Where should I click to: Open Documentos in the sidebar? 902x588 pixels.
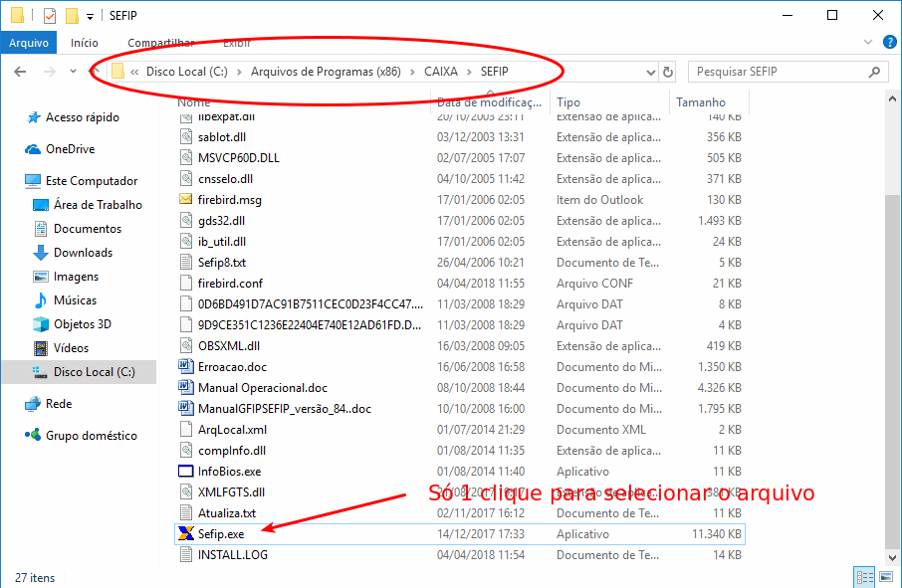pos(88,229)
